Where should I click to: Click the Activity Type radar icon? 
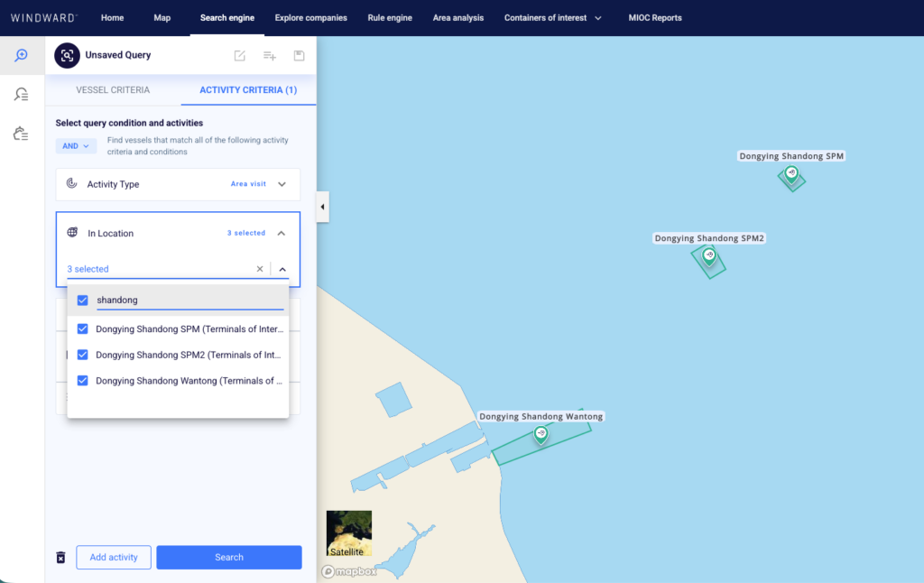point(72,183)
